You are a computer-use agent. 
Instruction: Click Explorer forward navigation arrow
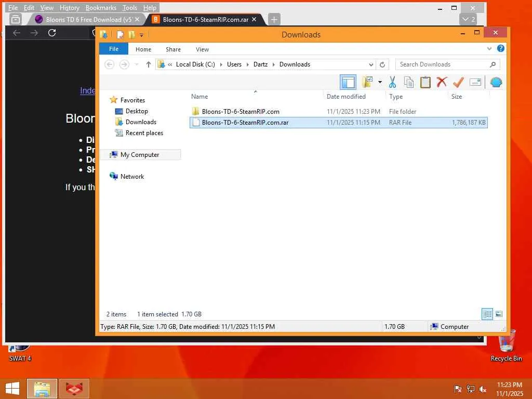124,64
